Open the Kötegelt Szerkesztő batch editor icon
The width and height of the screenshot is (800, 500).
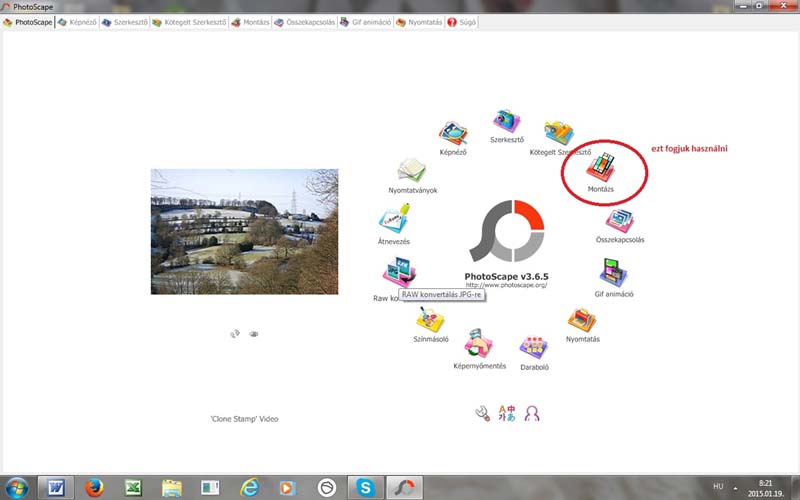pos(559,133)
